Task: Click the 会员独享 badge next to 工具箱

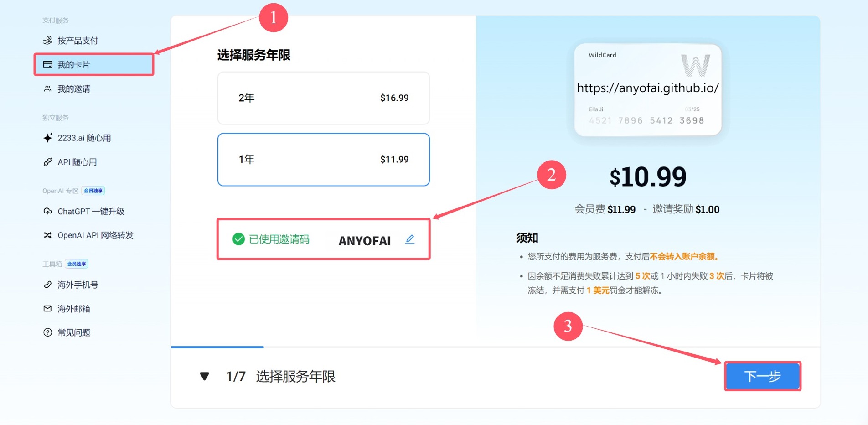Action: pos(77,264)
